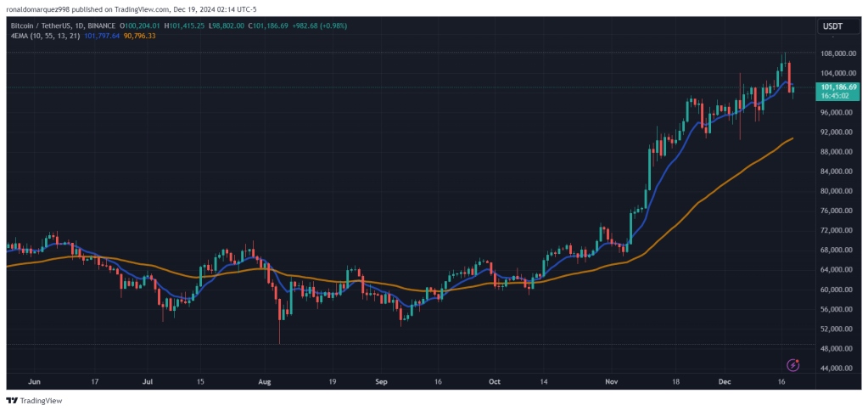This screenshot has width=868, height=411.
Task: Click the 44,000.00 price axis label
Action: pyautogui.click(x=837, y=369)
